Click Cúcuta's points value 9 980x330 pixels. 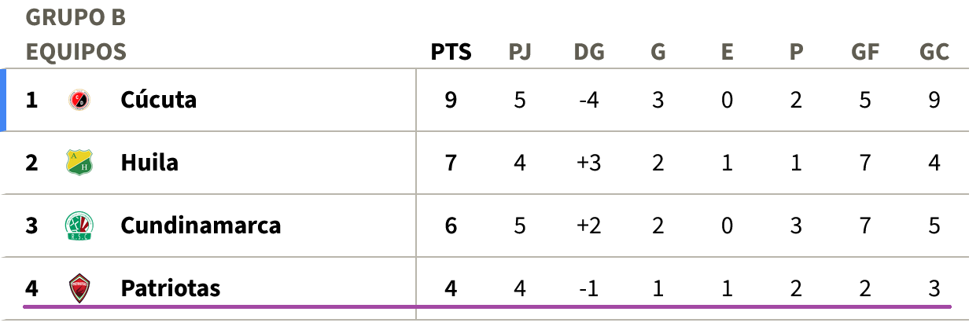pyautogui.click(x=451, y=100)
